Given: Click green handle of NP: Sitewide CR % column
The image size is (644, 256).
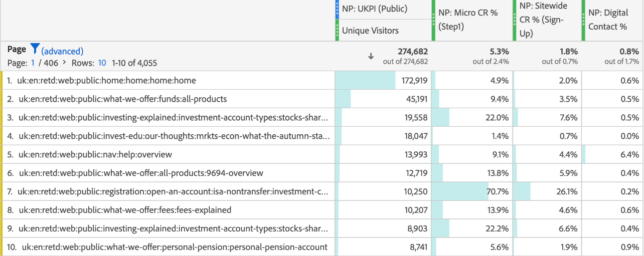Looking at the screenshot, I should click(x=514, y=20).
